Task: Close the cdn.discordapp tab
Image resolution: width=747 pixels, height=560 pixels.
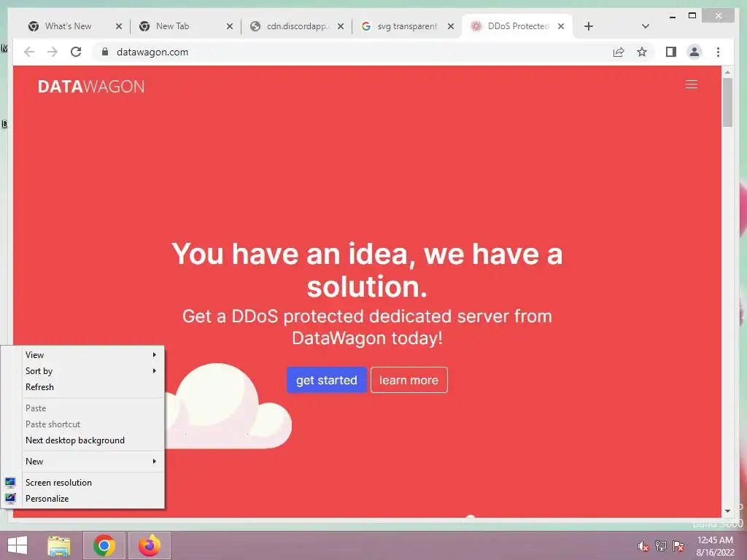Action: [341, 26]
